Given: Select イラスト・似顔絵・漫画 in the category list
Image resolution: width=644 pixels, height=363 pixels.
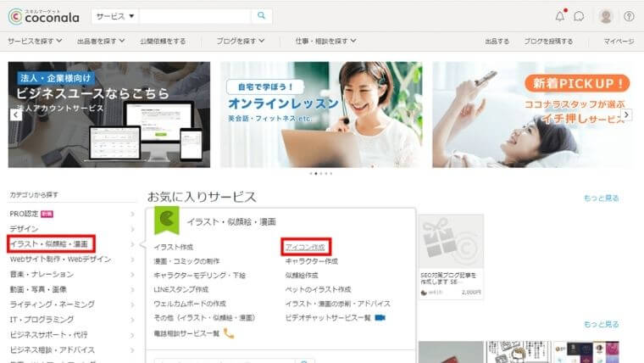Looking at the screenshot, I should [53, 244].
